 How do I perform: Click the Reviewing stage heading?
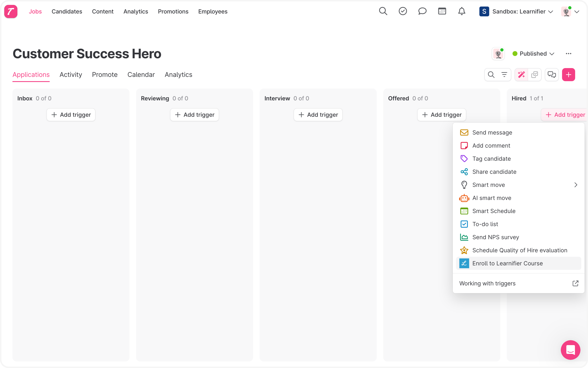coord(155,98)
